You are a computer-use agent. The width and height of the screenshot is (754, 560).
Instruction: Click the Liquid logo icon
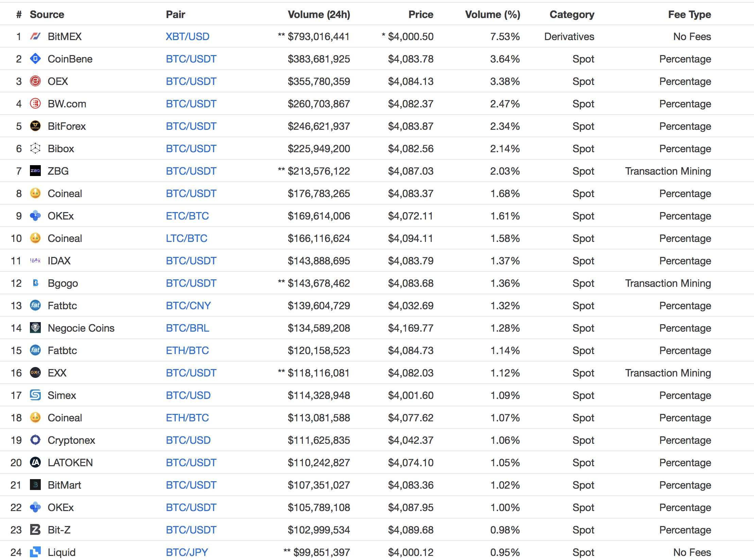coord(35,552)
